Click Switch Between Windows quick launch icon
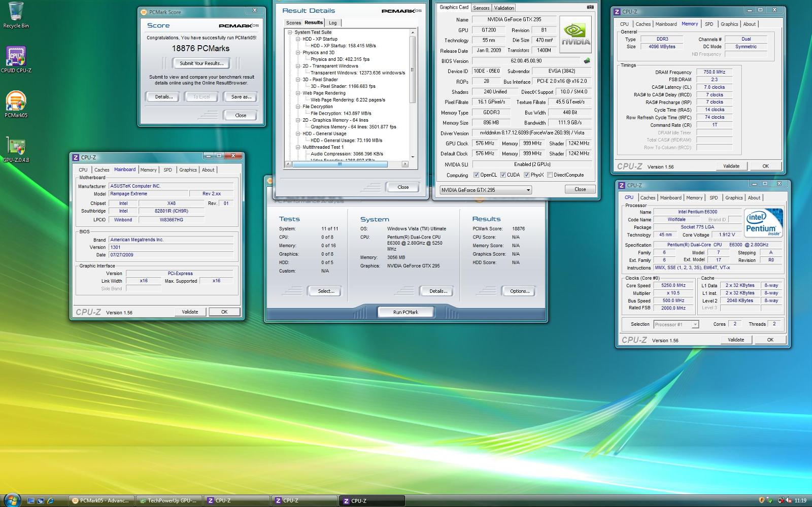Screen dimensions: 812x507 41,500
